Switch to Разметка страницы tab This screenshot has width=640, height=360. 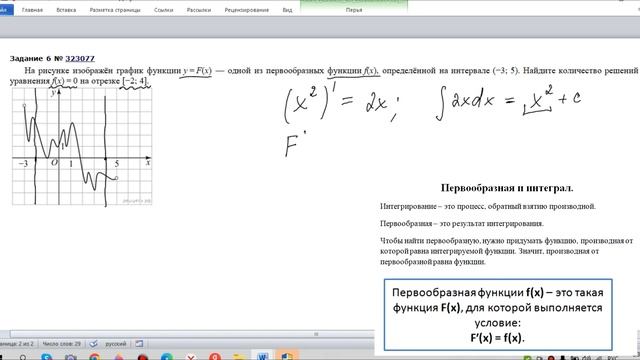tap(115, 10)
